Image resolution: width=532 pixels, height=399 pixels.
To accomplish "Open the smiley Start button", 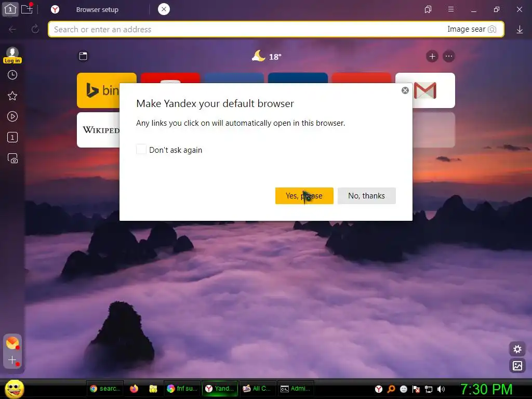I will (x=14, y=389).
